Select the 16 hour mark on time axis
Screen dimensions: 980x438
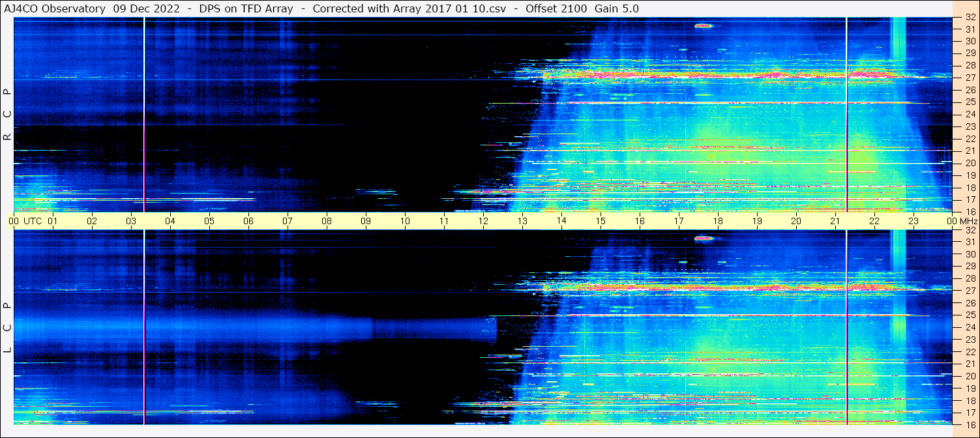click(x=640, y=221)
